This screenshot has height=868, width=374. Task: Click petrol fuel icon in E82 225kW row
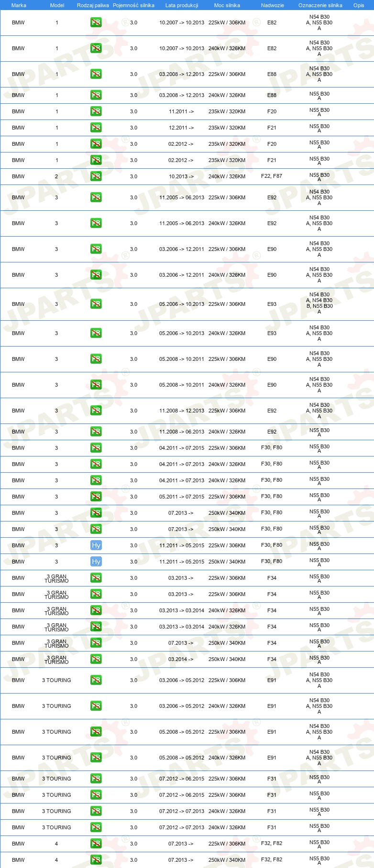[96, 22]
